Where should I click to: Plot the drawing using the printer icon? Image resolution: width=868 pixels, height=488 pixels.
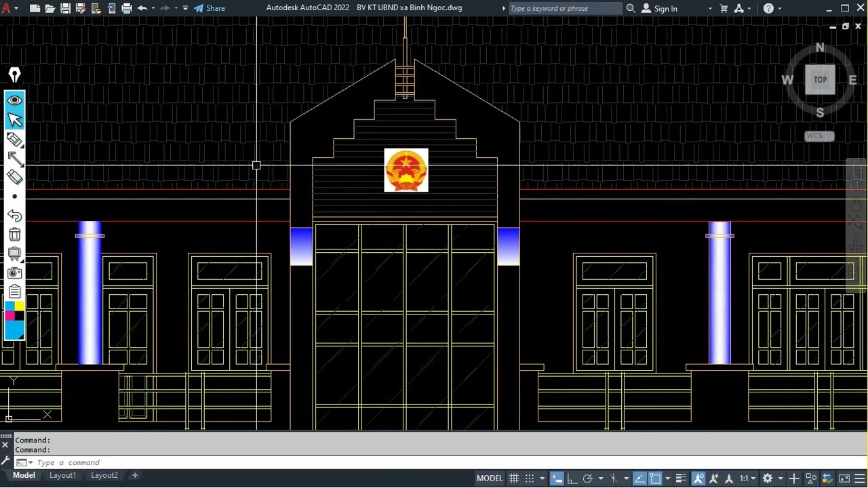pyautogui.click(x=127, y=8)
